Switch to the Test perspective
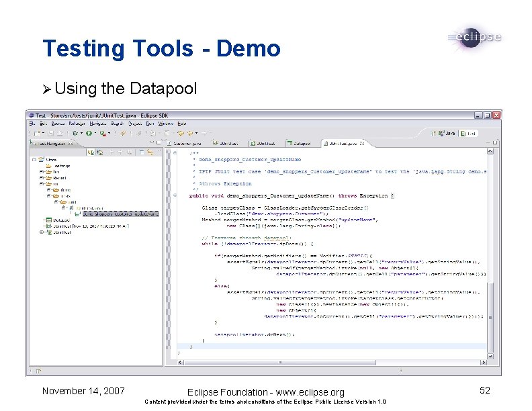This screenshot has width=532, height=411. [468, 133]
